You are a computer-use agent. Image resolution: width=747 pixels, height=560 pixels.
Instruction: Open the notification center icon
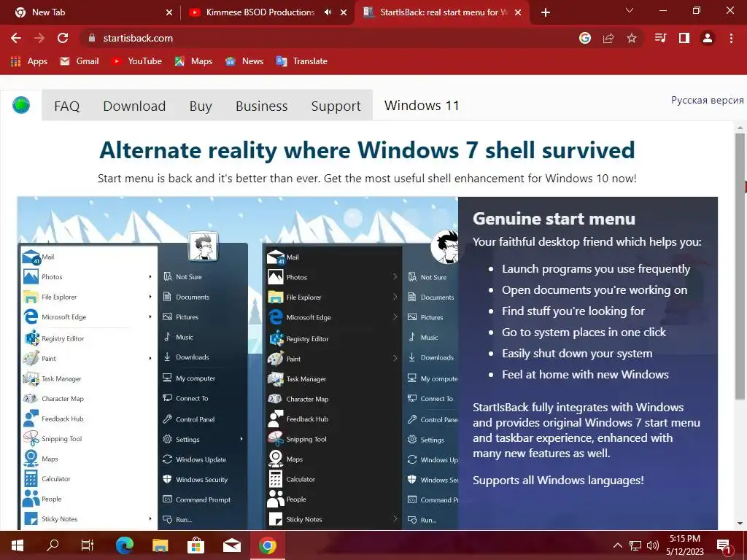(x=724, y=546)
